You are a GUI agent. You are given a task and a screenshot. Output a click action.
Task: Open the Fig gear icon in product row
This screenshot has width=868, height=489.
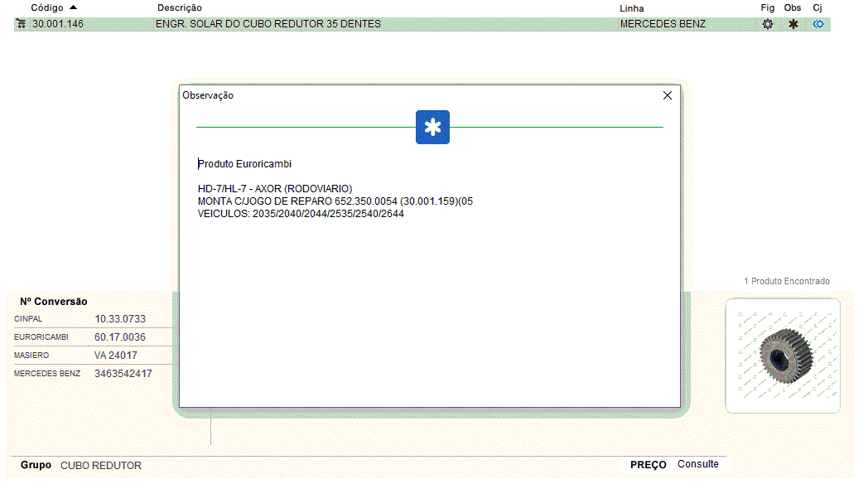coord(768,24)
